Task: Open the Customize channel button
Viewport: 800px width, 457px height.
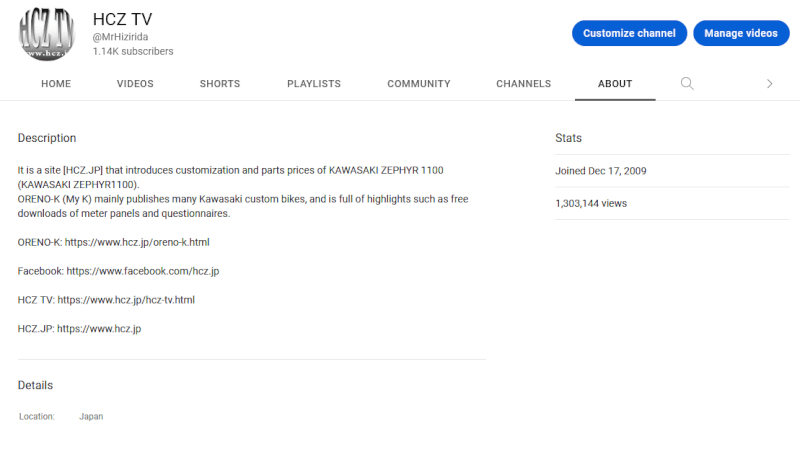Action: click(629, 33)
